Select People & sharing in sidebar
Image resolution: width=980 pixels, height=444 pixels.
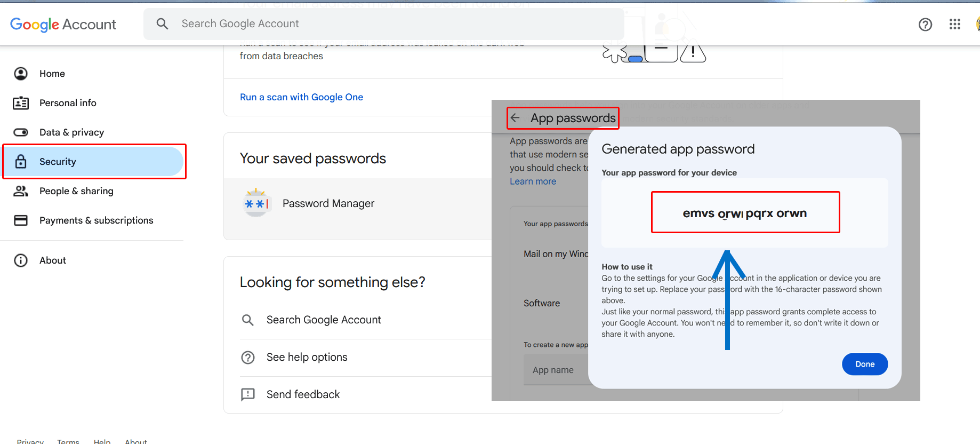pyautogui.click(x=76, y=191)
